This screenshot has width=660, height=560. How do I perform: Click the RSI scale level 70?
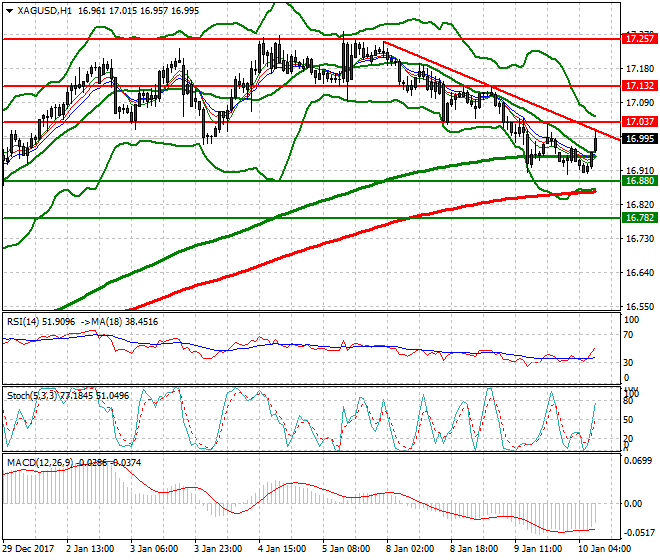point(628,335)
